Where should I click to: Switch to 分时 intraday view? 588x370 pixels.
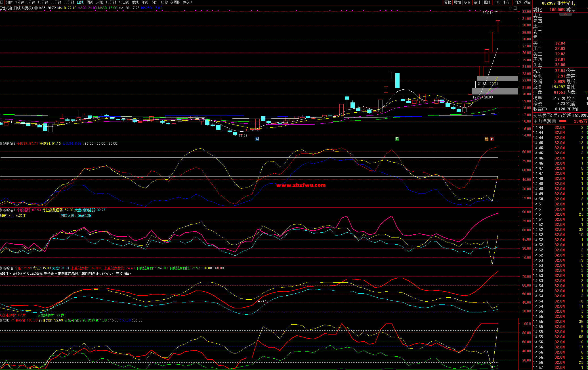tap(9, 2)
